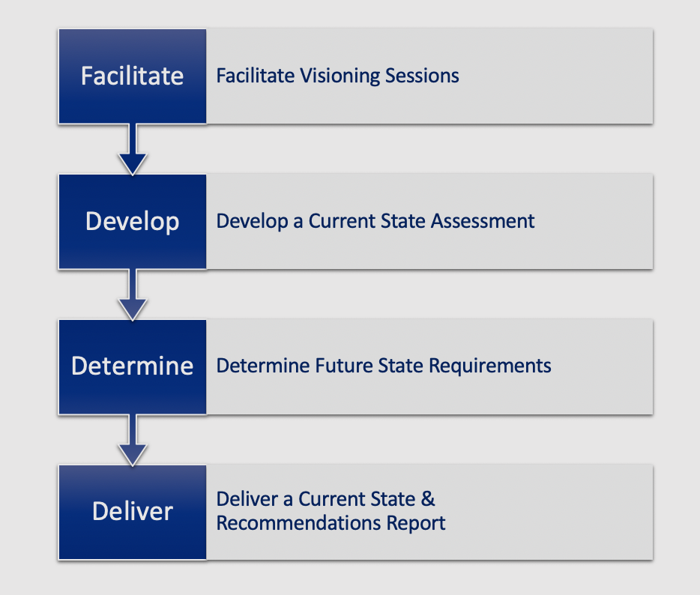Select the blue Deliver step box
Screen dimensions: 700x595
coord(132,512)
